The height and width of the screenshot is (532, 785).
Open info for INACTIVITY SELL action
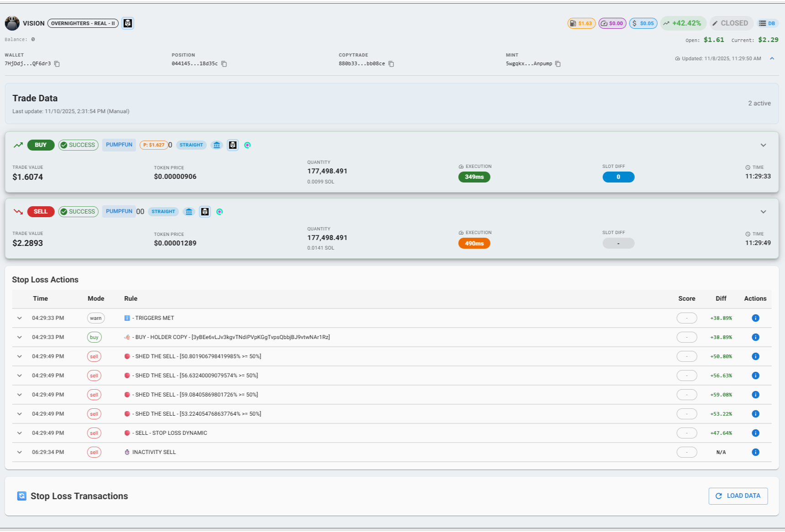click(x=755, y=452)
